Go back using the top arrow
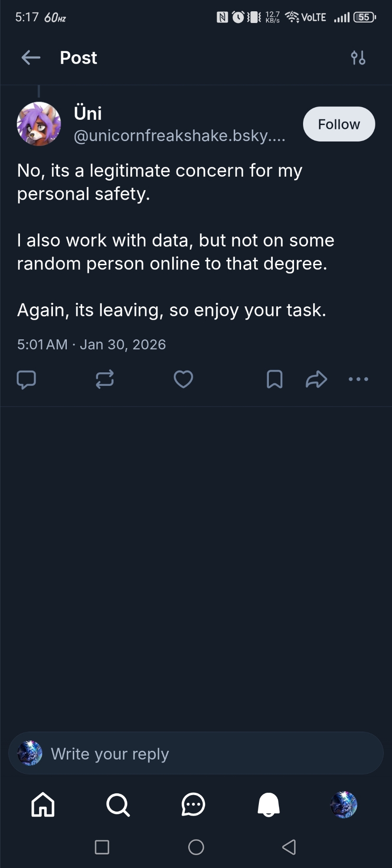Screen dimensions: 392x868 pyautogui.click(x=31, y=57)
